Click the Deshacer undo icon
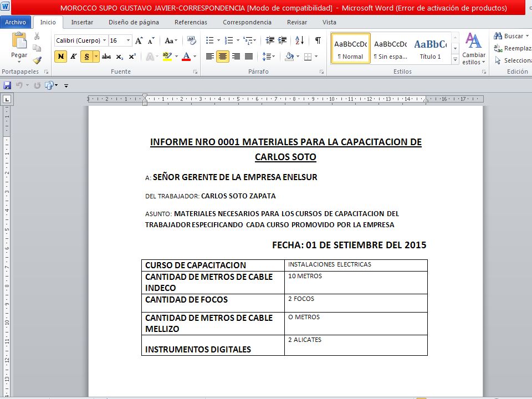This screenshot has width=532, height=399. [19, 85]
